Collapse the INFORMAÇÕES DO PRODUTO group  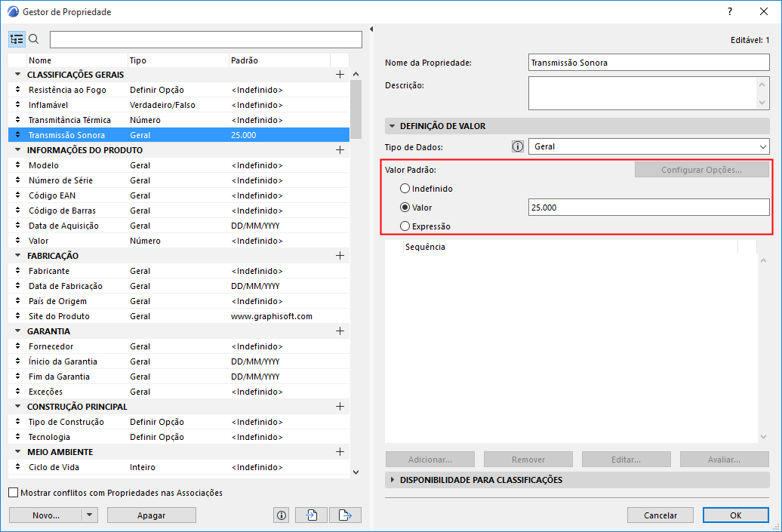[18, 149]
